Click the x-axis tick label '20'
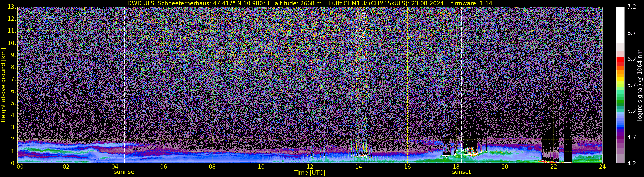644x177 pixels. coord(505,167)
